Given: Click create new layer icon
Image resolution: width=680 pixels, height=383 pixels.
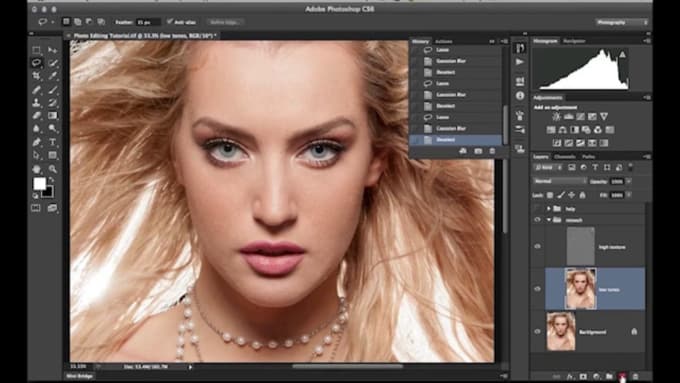Looking at the screenshot, I should [x=622, y=376].
